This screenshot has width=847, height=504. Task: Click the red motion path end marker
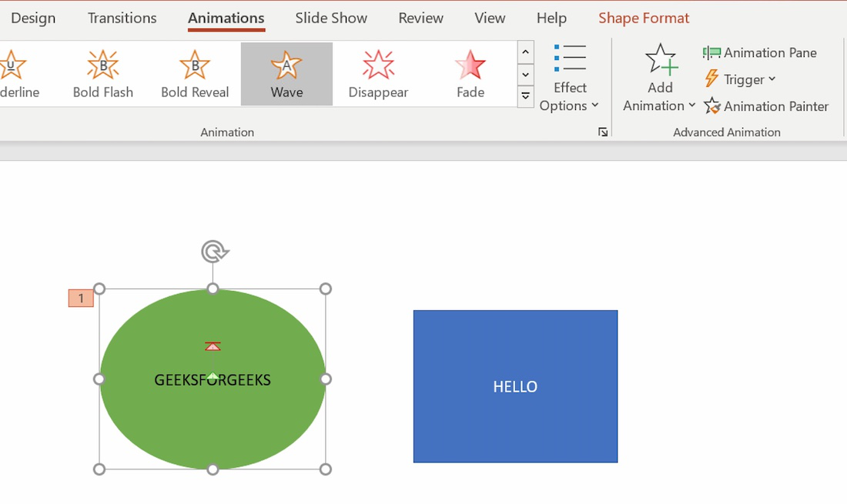pyautogui.click(x=213, y=346)
